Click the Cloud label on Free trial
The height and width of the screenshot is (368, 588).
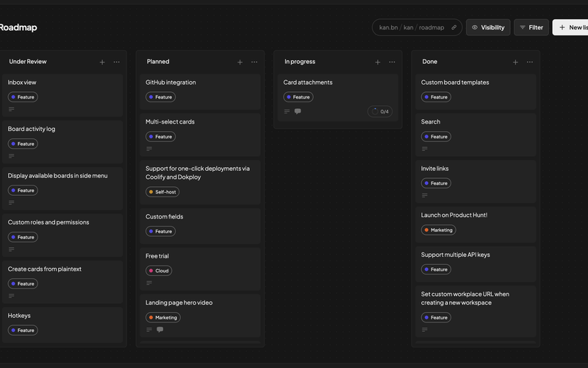159,270
